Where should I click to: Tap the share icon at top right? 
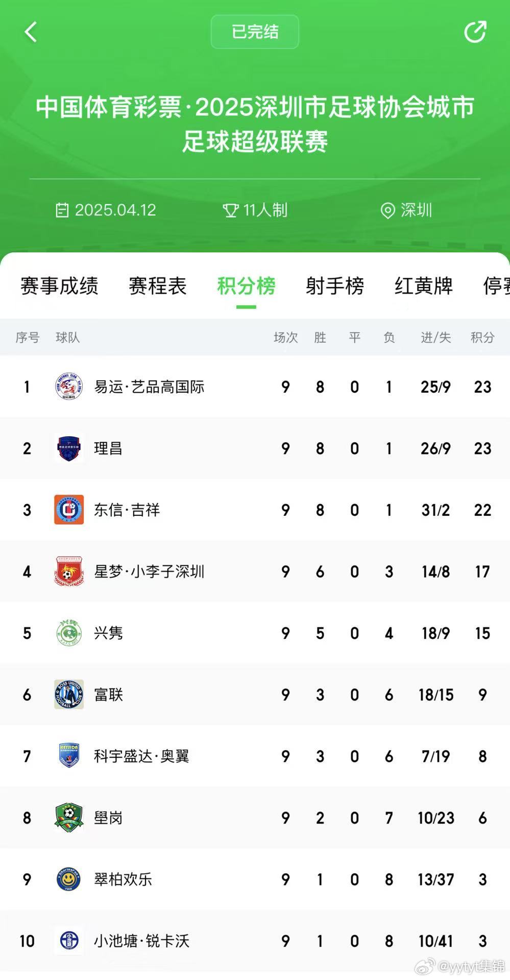point(475,32)
